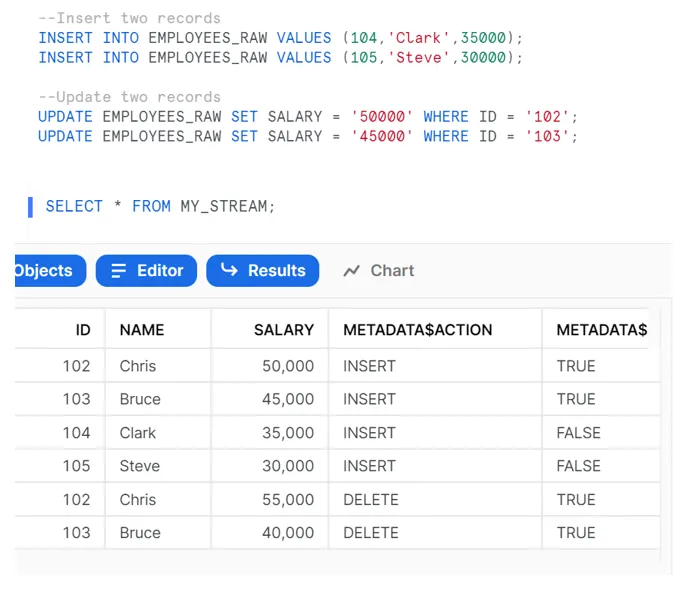Sort by the ID column header
677x591 pixels.
point(83,330)
